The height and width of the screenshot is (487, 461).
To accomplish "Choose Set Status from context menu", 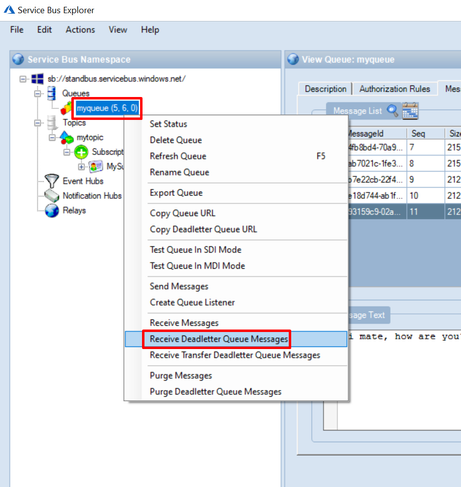I will [x=236, y=124].
